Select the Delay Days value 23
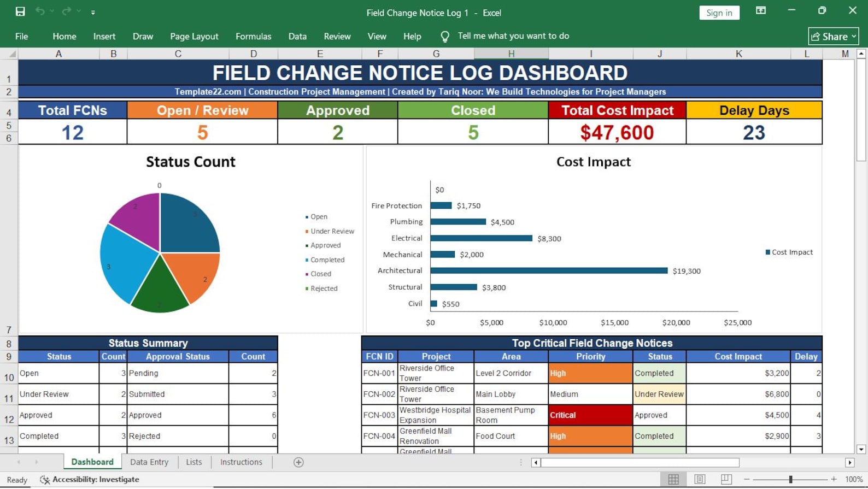This screenshot has width=868, height=489. pyautogui.click(x=754, y=132)
